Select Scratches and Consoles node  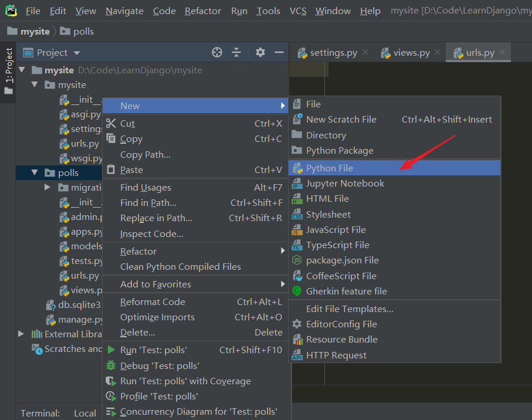tap(67, 349)
